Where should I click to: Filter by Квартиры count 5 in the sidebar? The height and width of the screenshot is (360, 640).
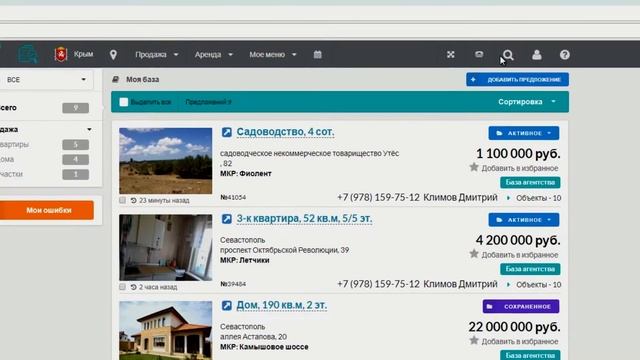pyautogui.click(x=76, y=144)
